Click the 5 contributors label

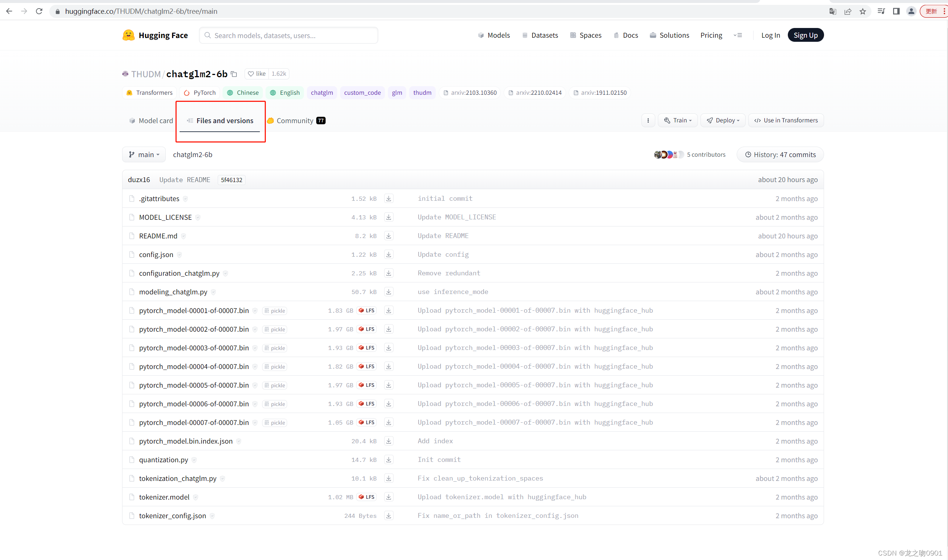[x=706, y=154]
